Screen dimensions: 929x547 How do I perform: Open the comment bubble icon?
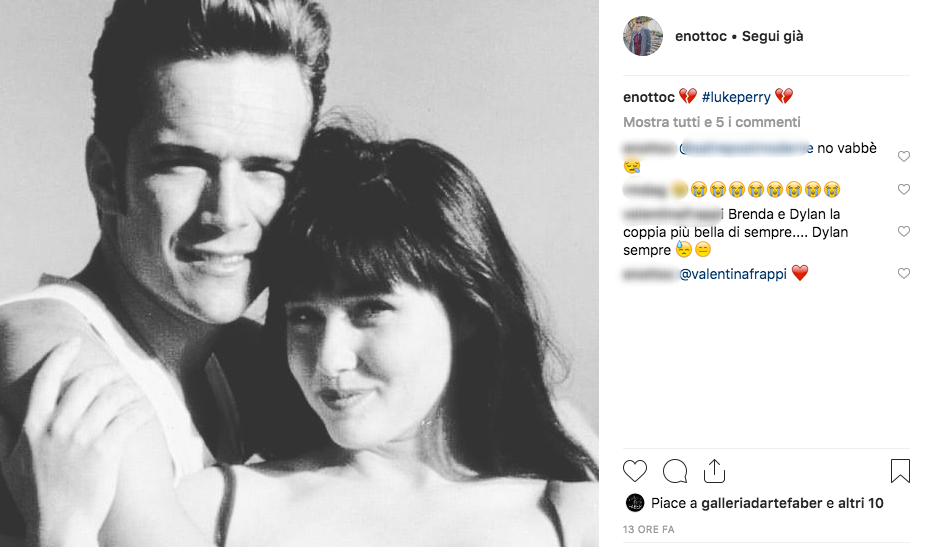(675, 471)
